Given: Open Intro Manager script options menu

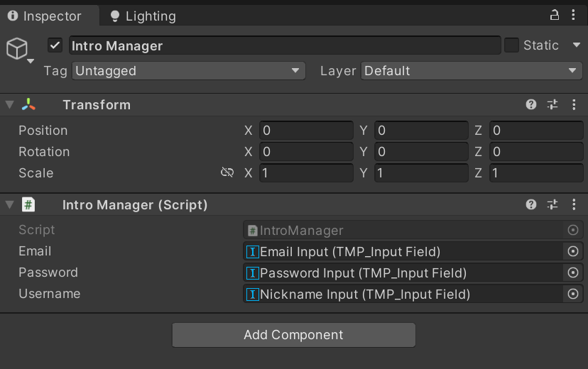Looking at the screenshot, I should (x=574, y=204).
